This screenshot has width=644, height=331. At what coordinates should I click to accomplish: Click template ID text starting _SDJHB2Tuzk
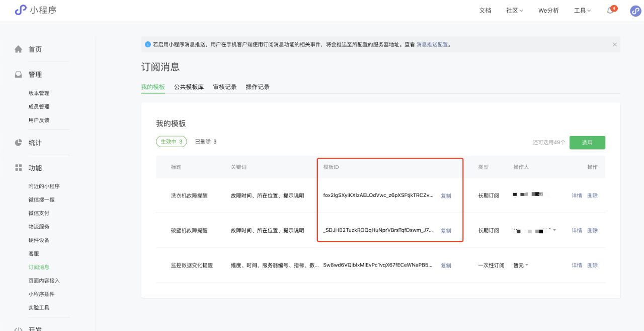point(378,230)
